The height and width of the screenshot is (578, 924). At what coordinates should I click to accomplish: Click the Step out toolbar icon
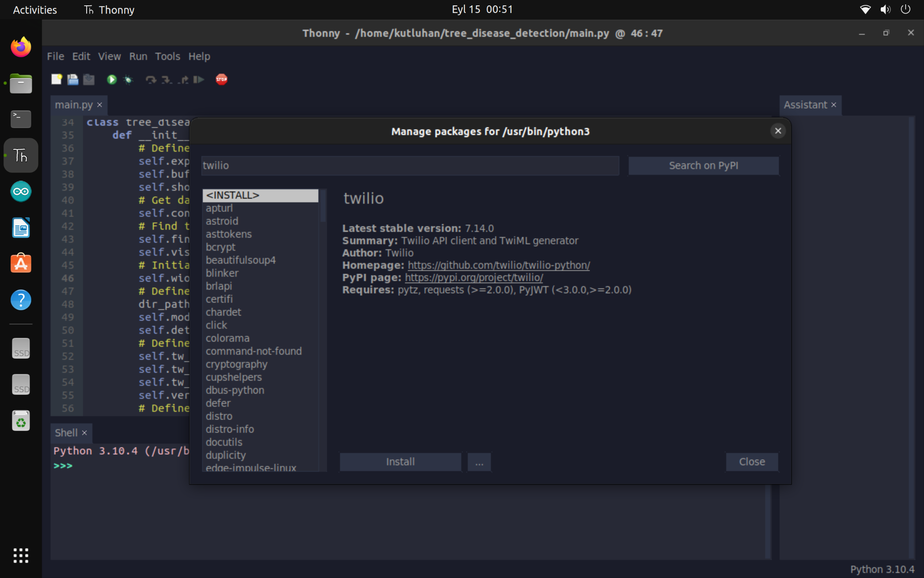pos(183,79)
